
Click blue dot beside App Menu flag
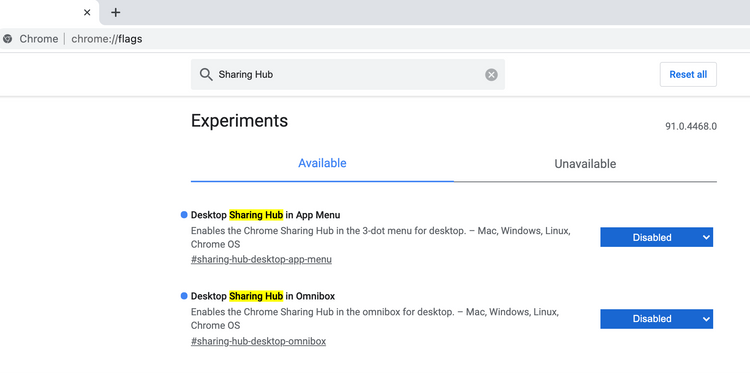click(x=184, y=215)
